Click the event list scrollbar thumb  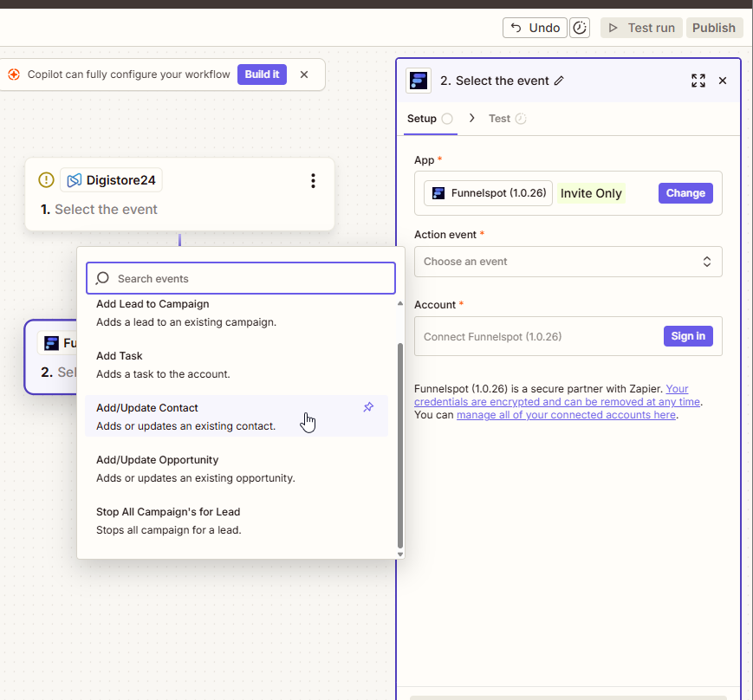400,445
